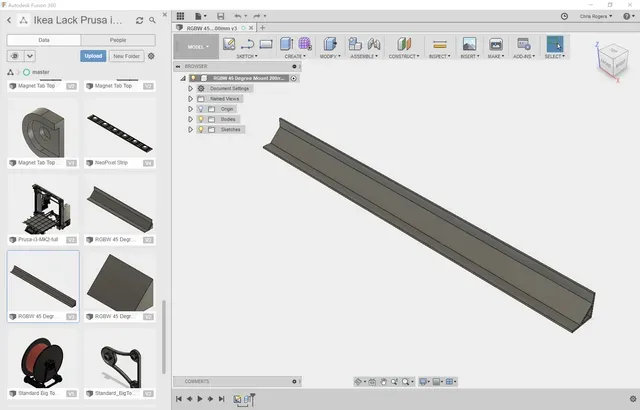Viewport: 640px width, 410px height.
Task: Open the MODEL workspace dropdown
Action: tap(197, 47)
